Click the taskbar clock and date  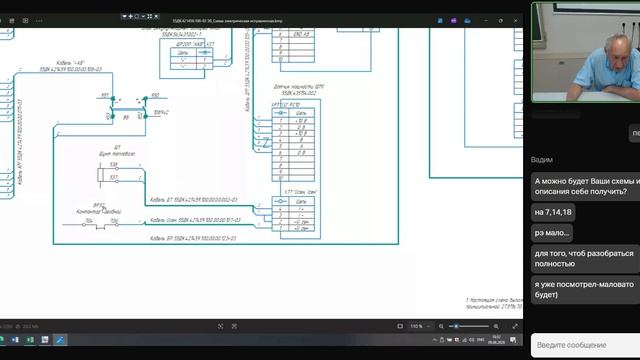pos(496,340)
